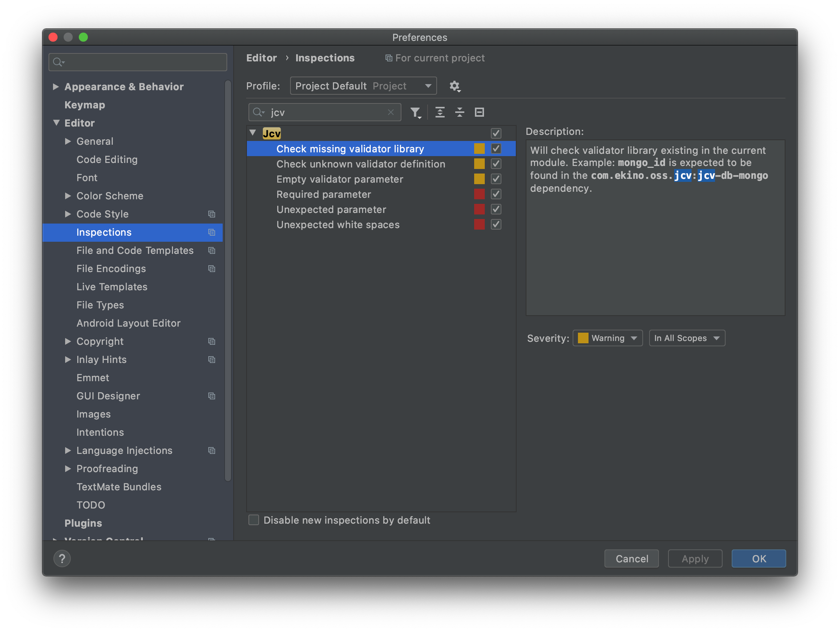Click the help question mark icon
Image resolution: width=840 pixels, height=632 pixels.
click(62, 558)
